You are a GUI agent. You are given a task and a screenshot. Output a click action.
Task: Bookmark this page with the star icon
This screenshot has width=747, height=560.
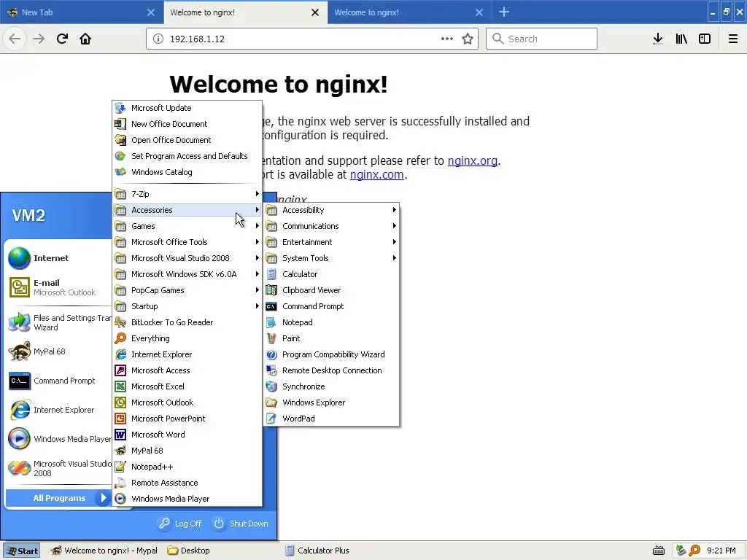tap(468, 39)
